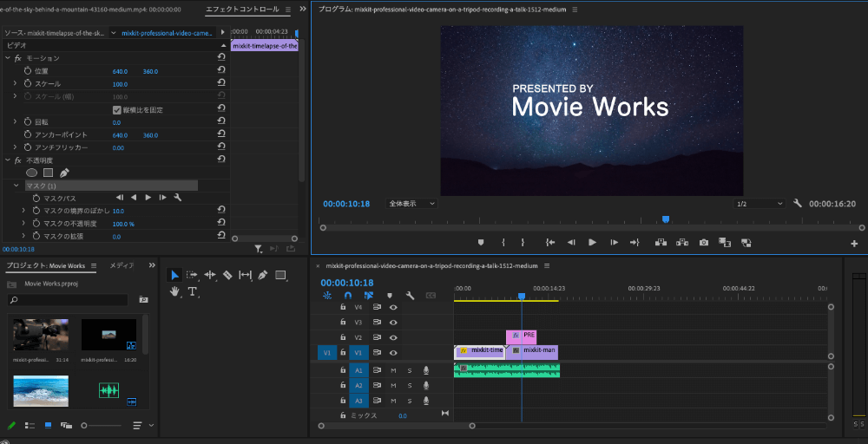Toggle insert sequences as nests button
The image size is (868, 444).
pos(327,296)
